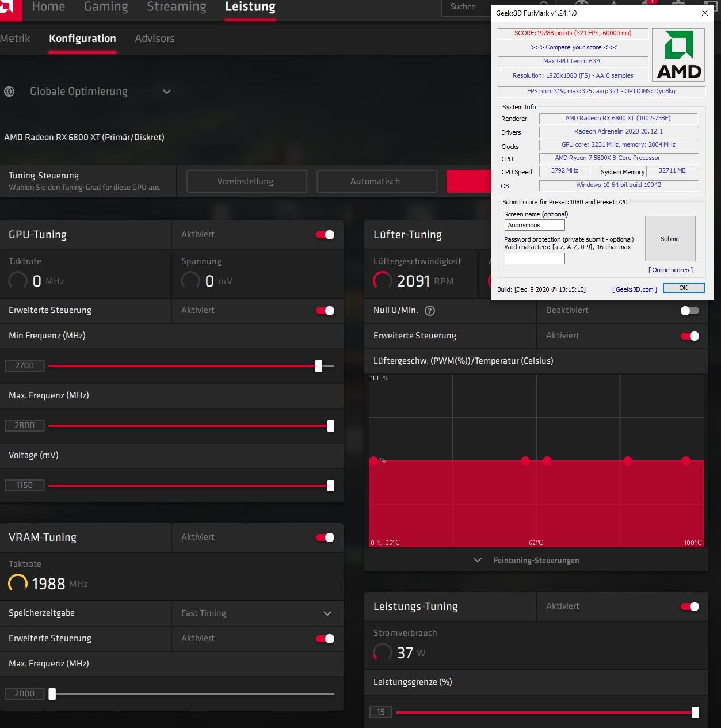Choose the Automatisch tuning button

click(376, 181)
